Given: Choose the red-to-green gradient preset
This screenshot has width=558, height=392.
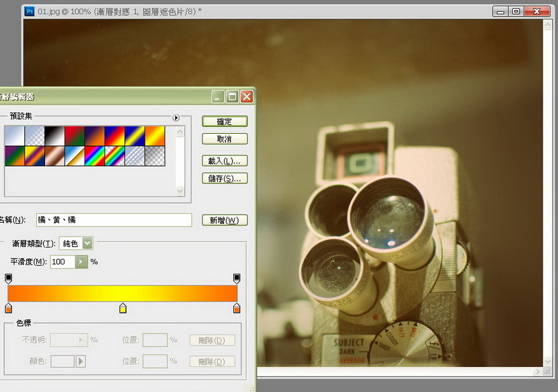Looking at the screenshot, I should click(75, 136).
